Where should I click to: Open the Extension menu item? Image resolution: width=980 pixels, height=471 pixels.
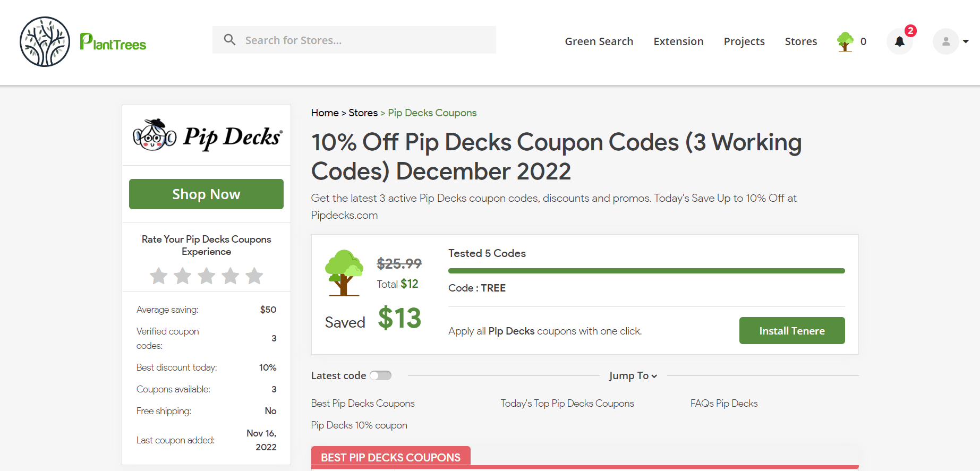click(678, 41)
